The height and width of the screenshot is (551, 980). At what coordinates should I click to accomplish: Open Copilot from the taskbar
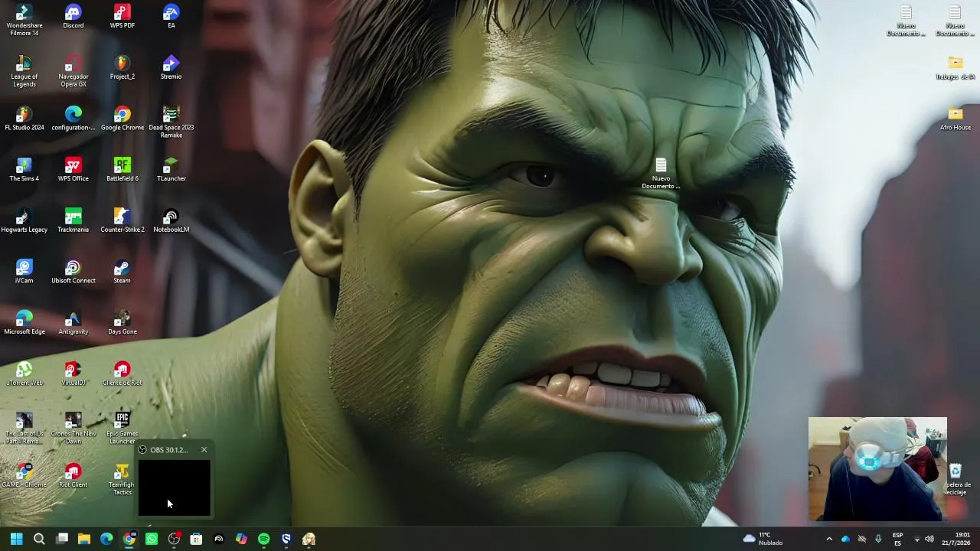pyautogui.click(x=241, y=539)
